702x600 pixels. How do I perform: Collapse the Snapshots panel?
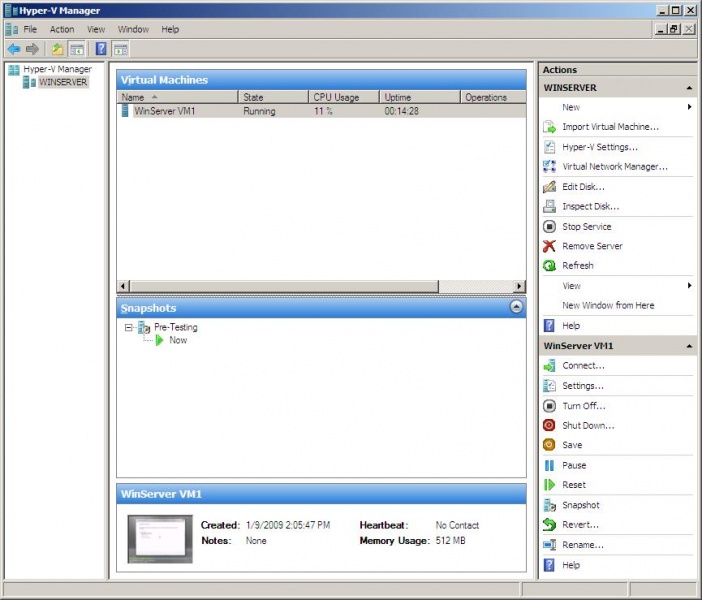pos(515,308)
